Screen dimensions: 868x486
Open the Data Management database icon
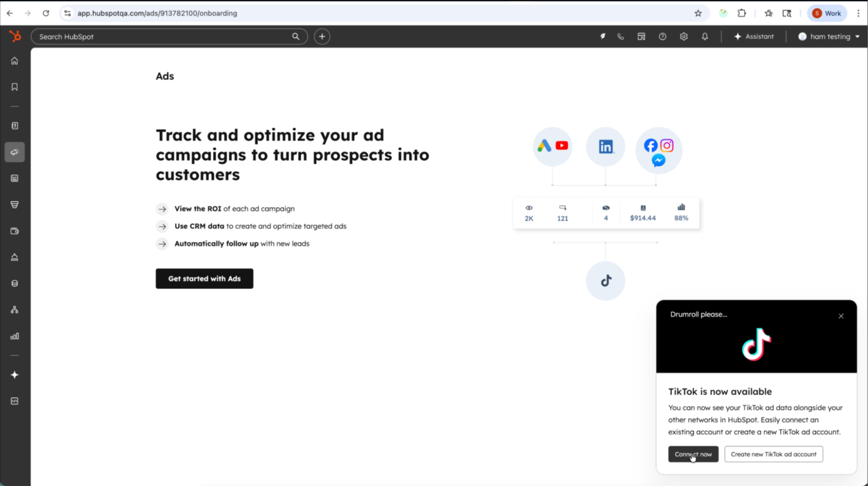coord(15,284)
